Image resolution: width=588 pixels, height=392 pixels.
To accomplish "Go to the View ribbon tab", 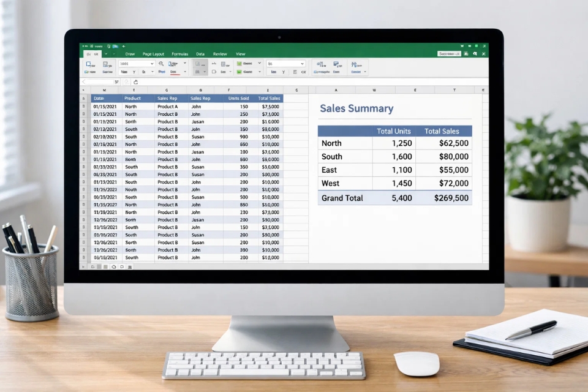I will pyautogui.click(x=240, y=54).
